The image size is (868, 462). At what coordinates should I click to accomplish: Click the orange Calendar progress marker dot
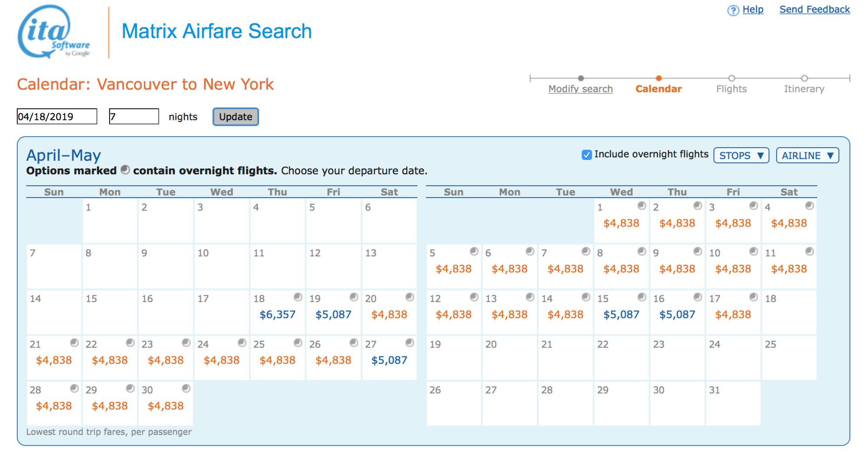(659, 78)
